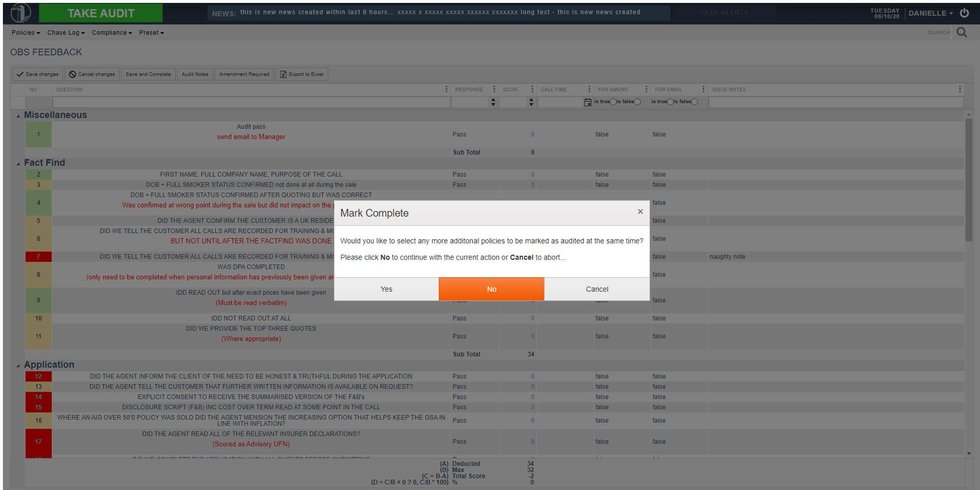Open the Call Time calendar picker icon
The width and height of the screenshot is (980, 490).
coord(587,102)
